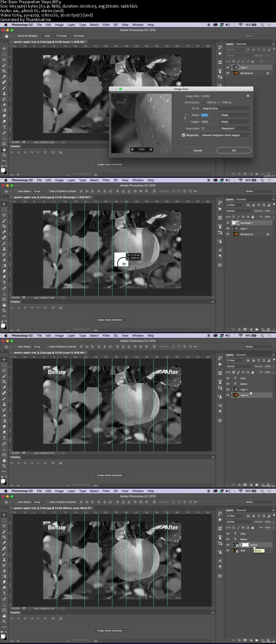Open the Filter menu in 00:02:24 frame
Viewport: 276px width, 644px height.
point(106,180)
